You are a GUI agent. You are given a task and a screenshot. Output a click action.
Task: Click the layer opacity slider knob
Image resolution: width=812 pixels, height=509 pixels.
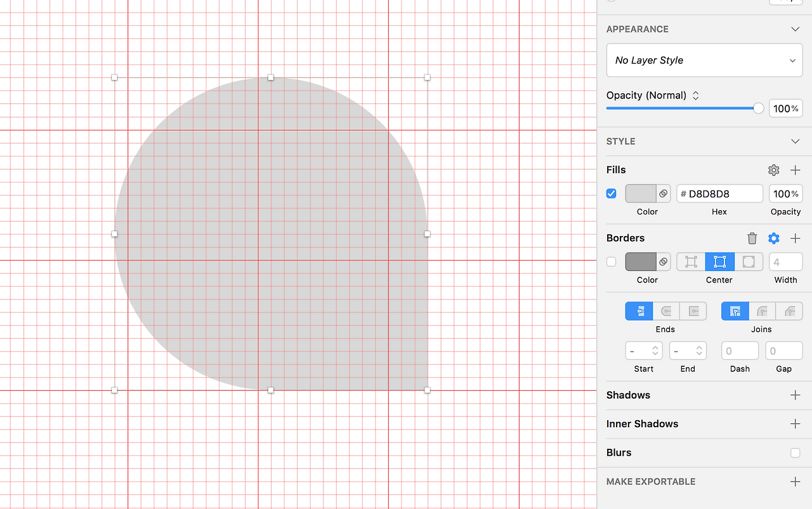758,108
